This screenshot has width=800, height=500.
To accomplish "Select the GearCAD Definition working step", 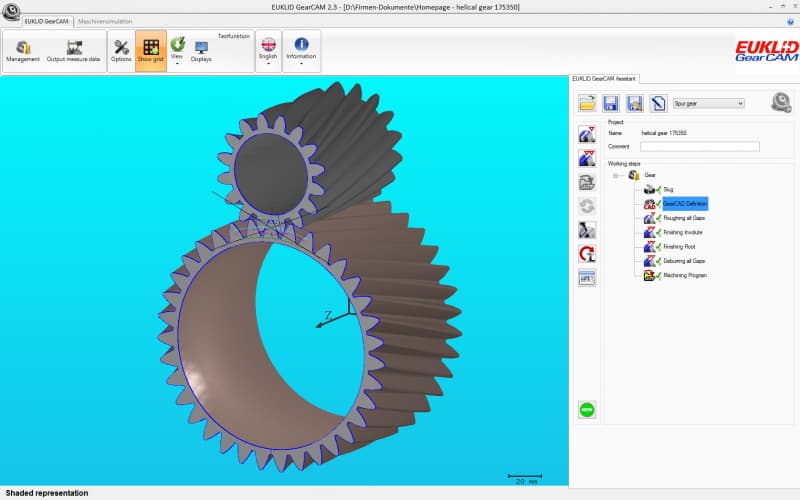I will (685, 204).
